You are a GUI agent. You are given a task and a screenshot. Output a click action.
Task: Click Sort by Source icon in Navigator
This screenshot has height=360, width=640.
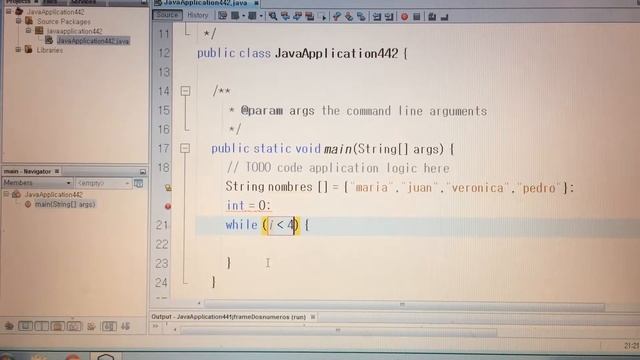point(125,326)
